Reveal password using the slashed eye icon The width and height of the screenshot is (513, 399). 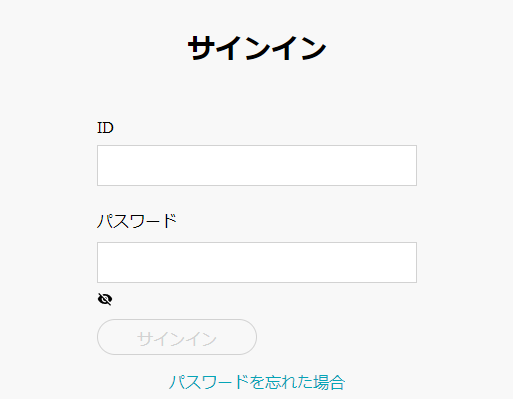pyautogui.click(x=105, y=299)
